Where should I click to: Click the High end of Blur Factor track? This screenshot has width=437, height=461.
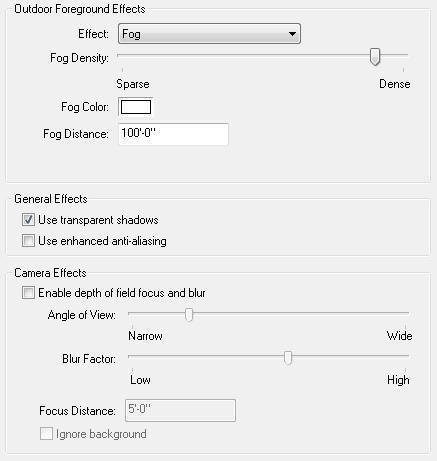[405, 356]
